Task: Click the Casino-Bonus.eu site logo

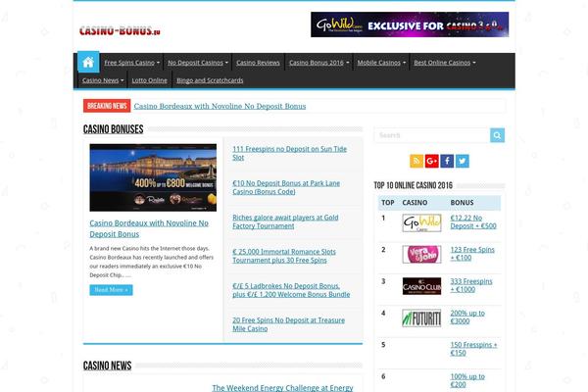Action: coord(120,30)
